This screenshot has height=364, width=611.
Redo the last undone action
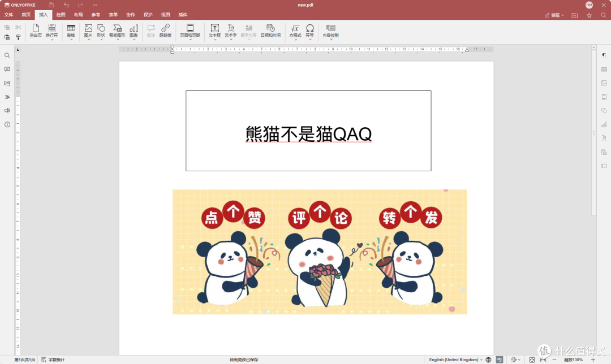(80, 5)
